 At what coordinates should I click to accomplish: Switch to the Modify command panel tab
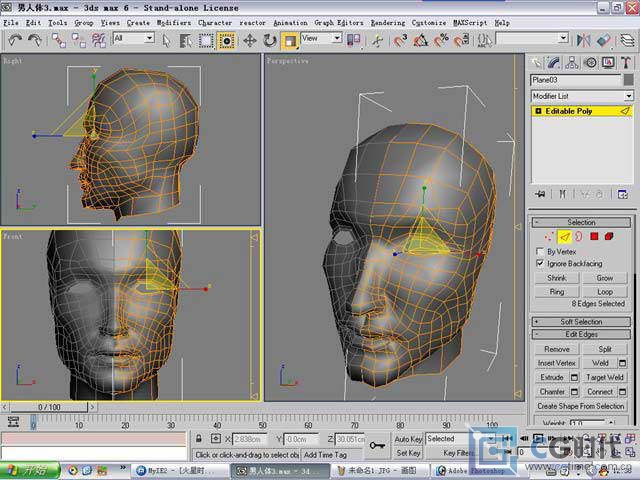pos(554,63)
